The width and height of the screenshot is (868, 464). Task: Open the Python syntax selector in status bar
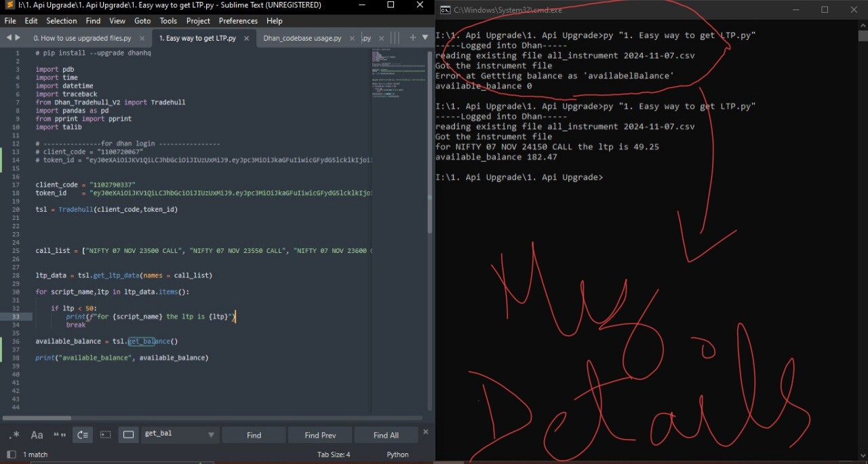click(x=397, y=455)
